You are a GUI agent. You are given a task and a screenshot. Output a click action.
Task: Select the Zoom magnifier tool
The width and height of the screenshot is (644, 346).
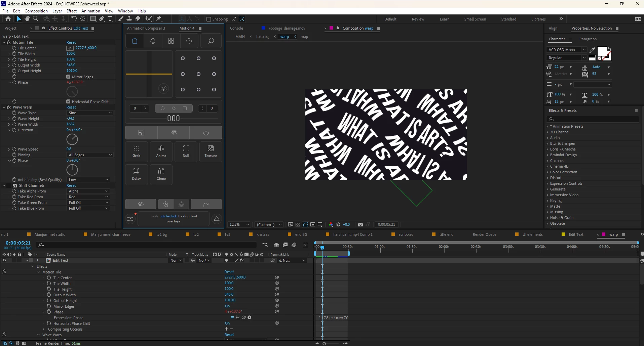(36, 19)
